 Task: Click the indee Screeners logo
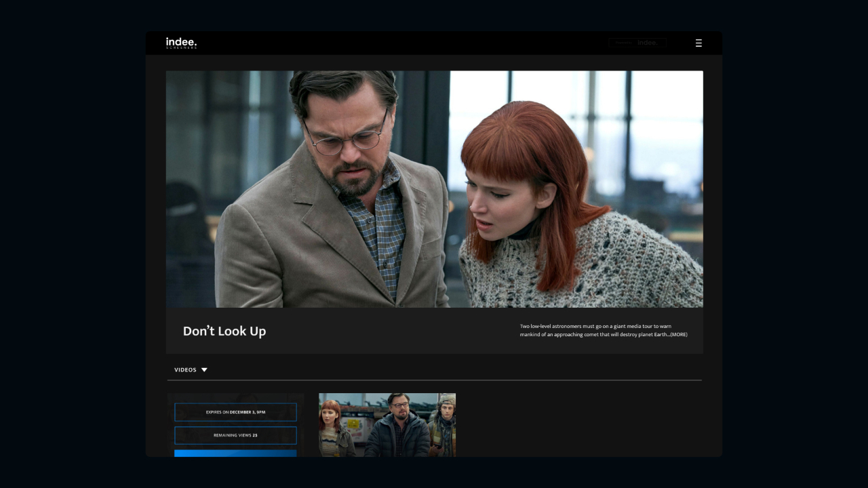pos(181,43)
